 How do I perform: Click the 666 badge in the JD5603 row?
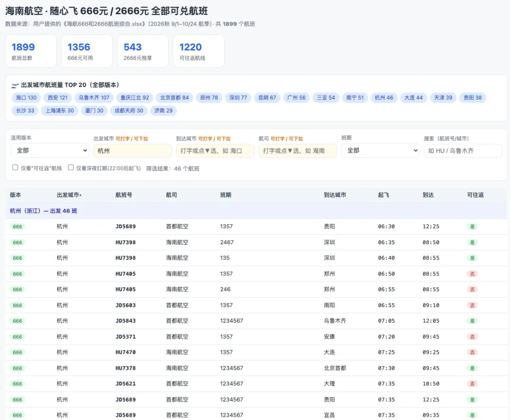tap(17, 306)
